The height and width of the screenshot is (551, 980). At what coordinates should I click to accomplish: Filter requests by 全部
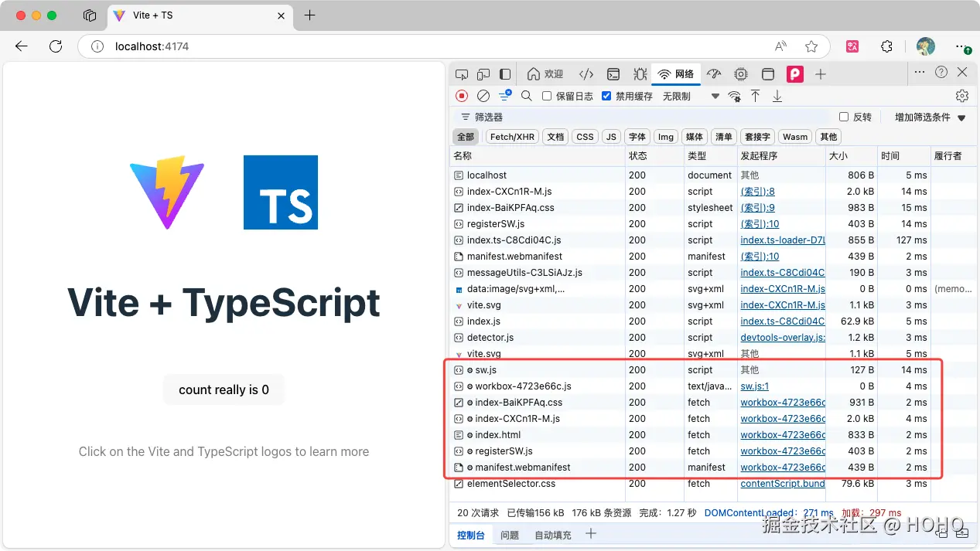click(x=466, y=137)
